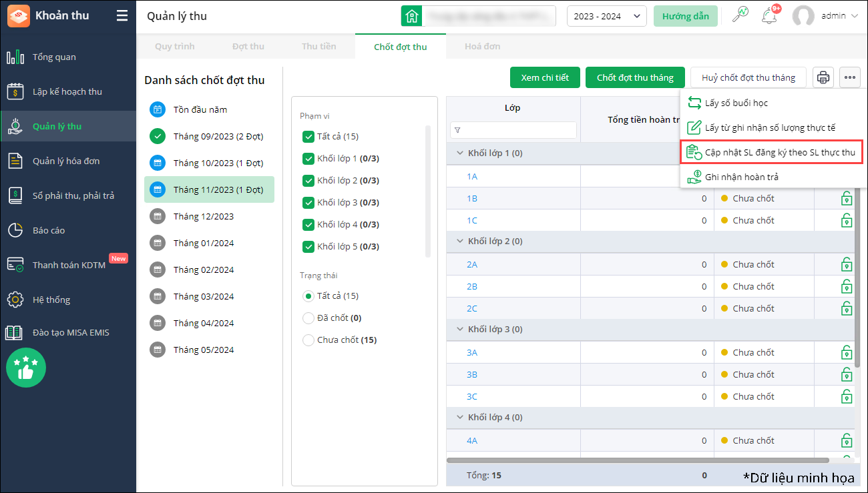The height and width of the screenshot is (493, 868).
Task: Open the three-dots more options button
Action: click(x=850, y=77)
